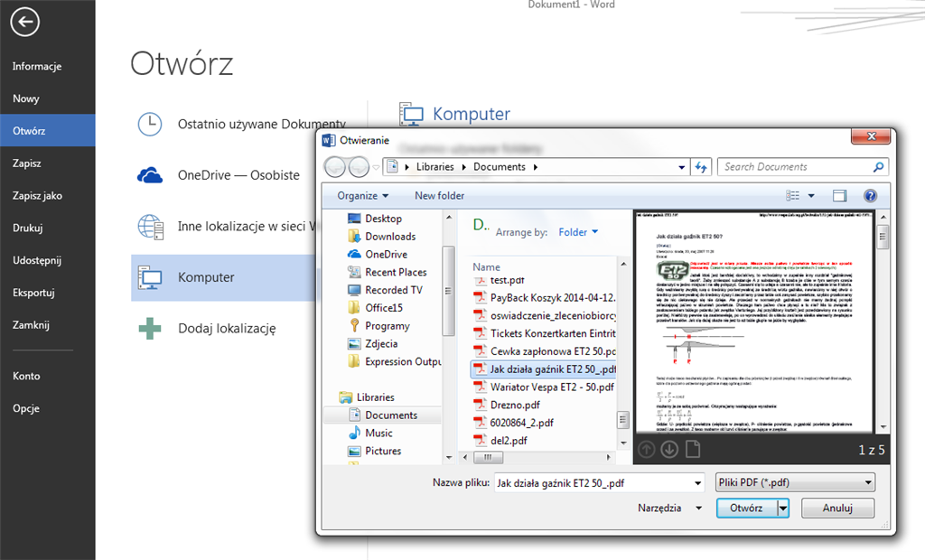Click the Name column header
Screen dimensions: 925x560
point(486,266)
